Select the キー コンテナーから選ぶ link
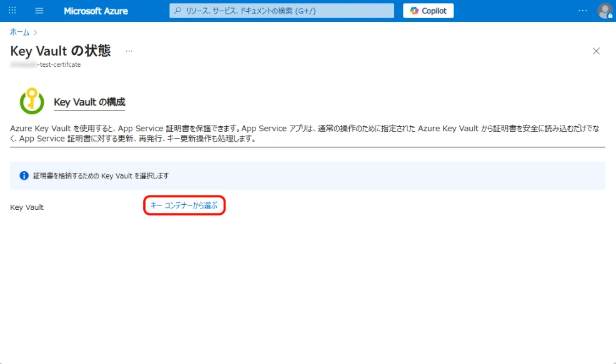 [184, 205]
